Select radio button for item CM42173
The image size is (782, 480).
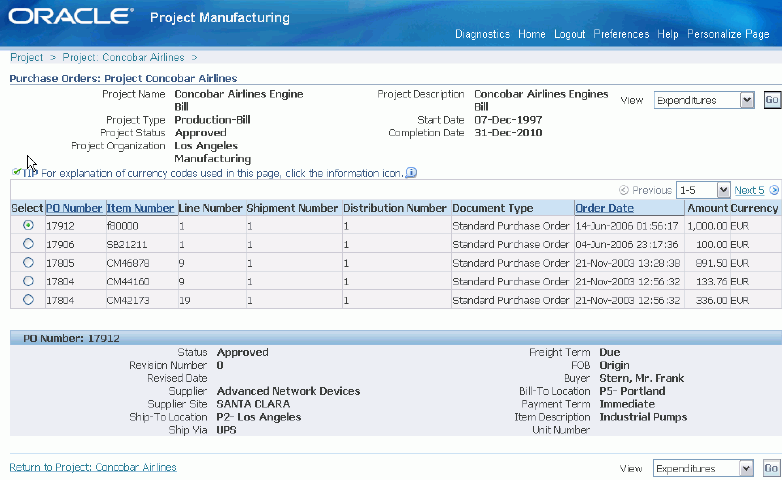point(28,299)
